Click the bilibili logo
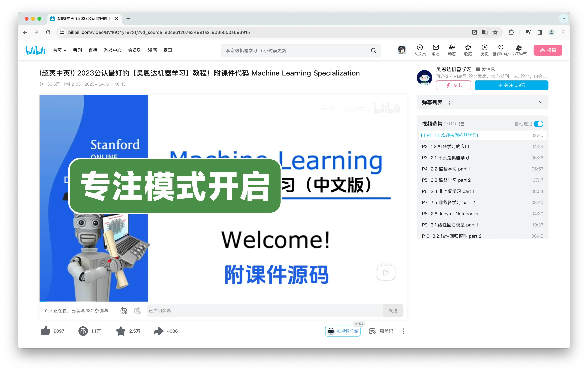 pos(35,50)
